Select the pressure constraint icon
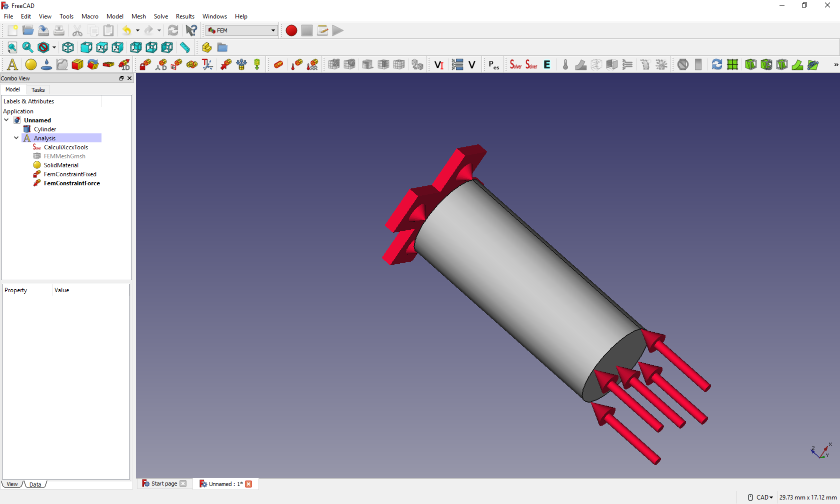840x504 pixels. tap(241, 64)
